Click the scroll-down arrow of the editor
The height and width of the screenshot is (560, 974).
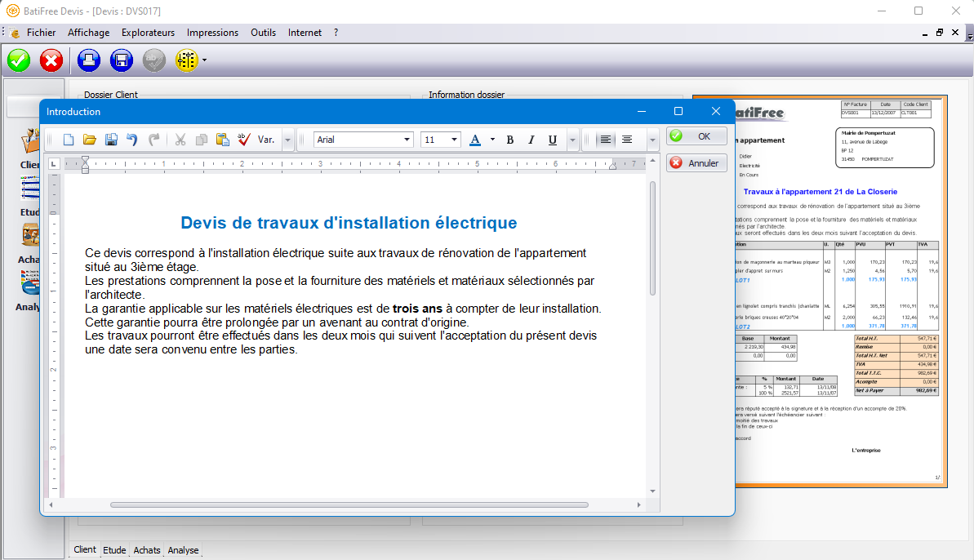[653, 491]
